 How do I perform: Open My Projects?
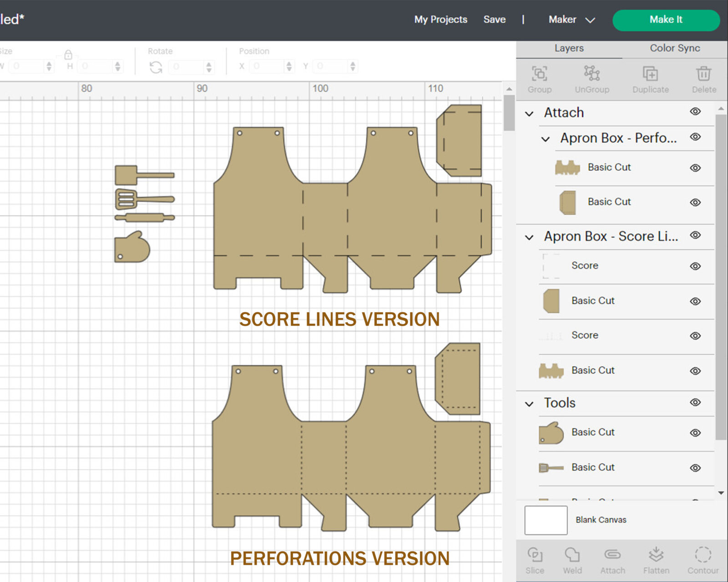click(440, 20)
